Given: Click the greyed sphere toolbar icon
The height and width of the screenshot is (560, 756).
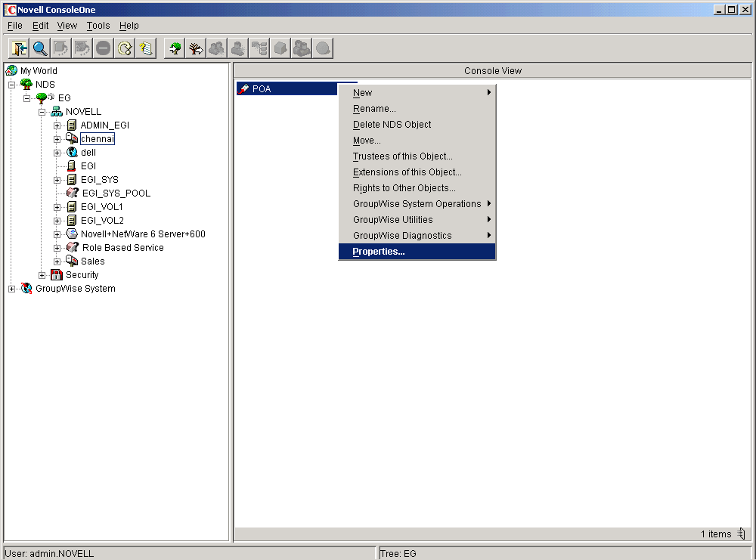Looking at the screenshot, I should coord(323,48).
